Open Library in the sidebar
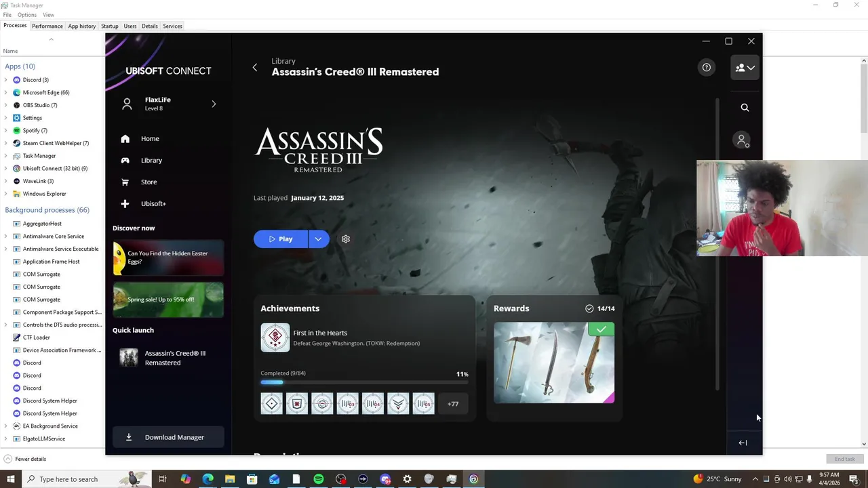The height and width of the screenshot is (488, 868). click(151, 160)
